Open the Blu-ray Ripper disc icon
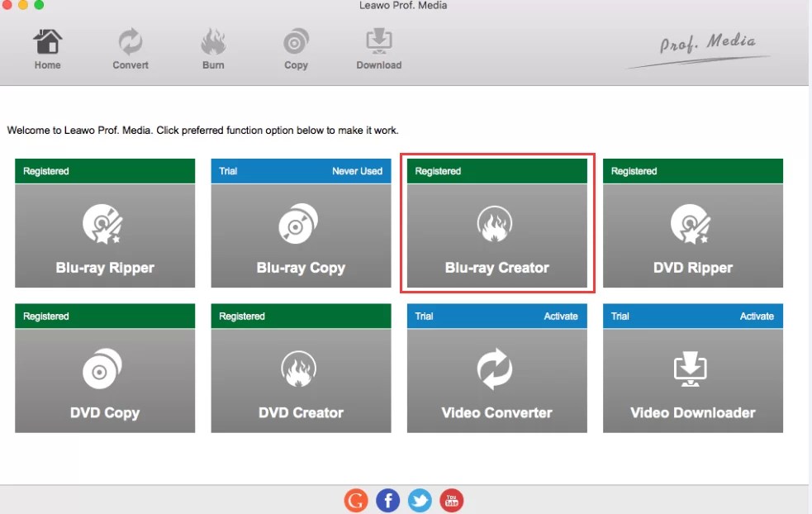The image size is (812, 514). 104,221
